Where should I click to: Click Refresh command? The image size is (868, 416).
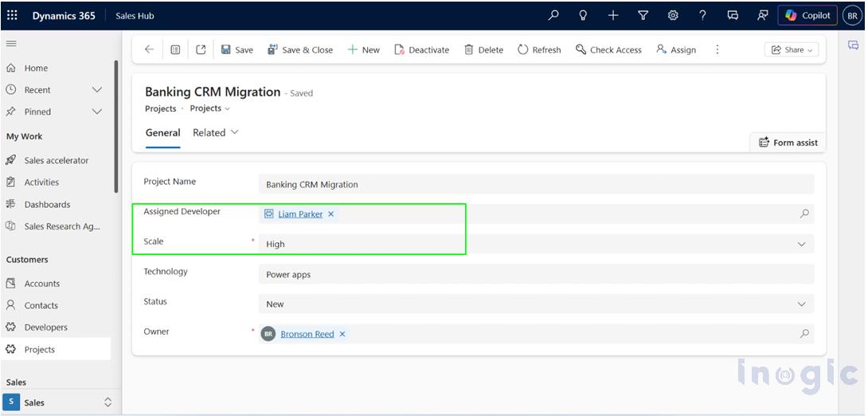pos(539,50)
